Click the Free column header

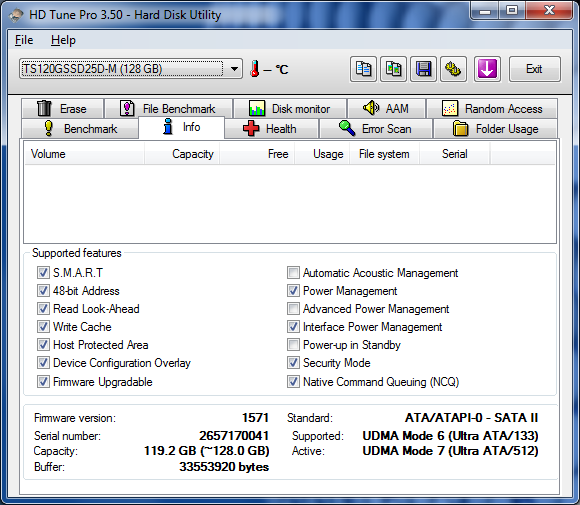click(257, 154)
